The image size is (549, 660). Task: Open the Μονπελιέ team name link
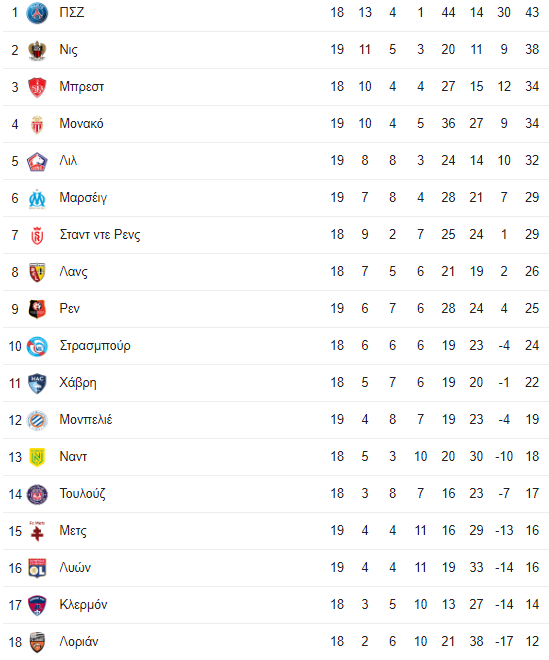(x=86, y=419)
